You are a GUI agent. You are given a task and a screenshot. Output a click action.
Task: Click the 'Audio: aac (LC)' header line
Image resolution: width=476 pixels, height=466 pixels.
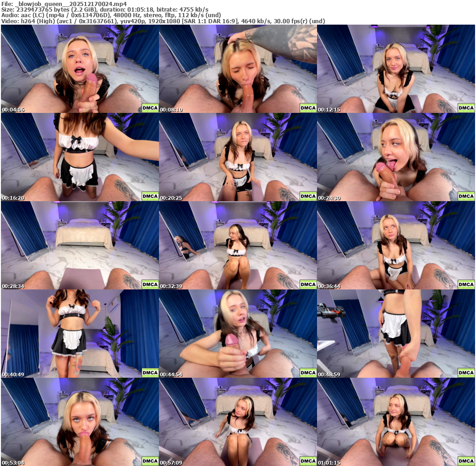coord(111,15)
